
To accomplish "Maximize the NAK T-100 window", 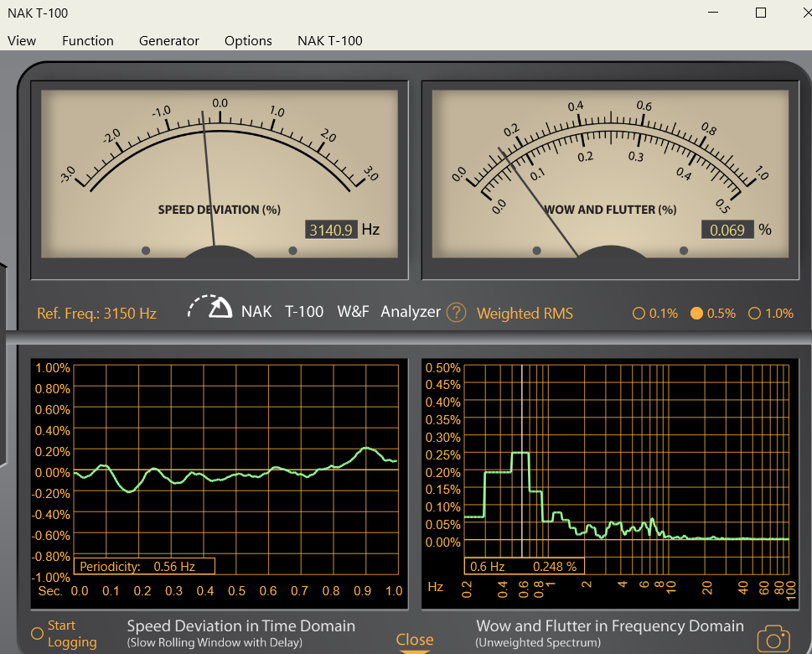I will (x=761, y=13).
